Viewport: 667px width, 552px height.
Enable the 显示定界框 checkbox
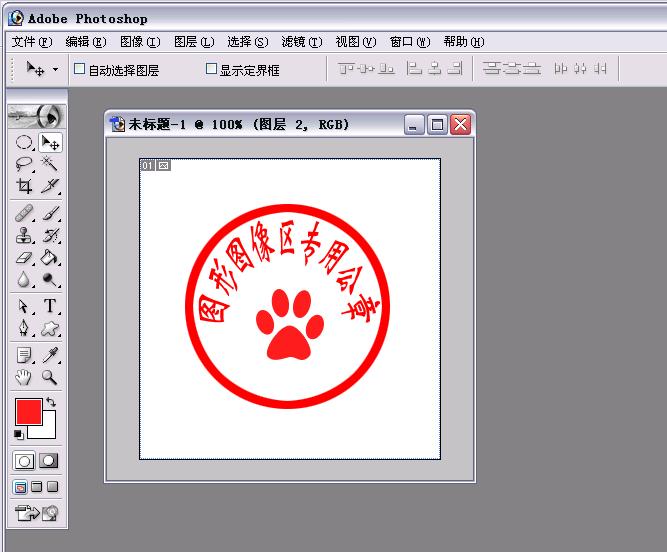tap(211, 70)
